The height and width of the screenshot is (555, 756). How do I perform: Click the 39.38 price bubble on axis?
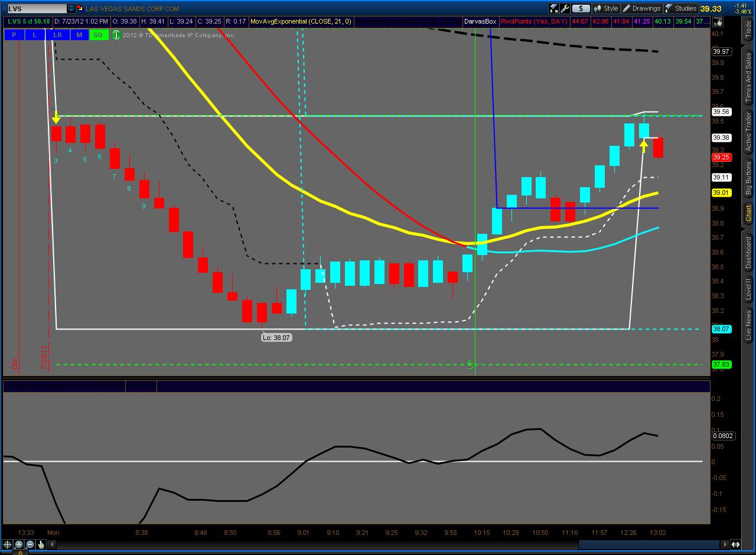click(x=722, y=138)
